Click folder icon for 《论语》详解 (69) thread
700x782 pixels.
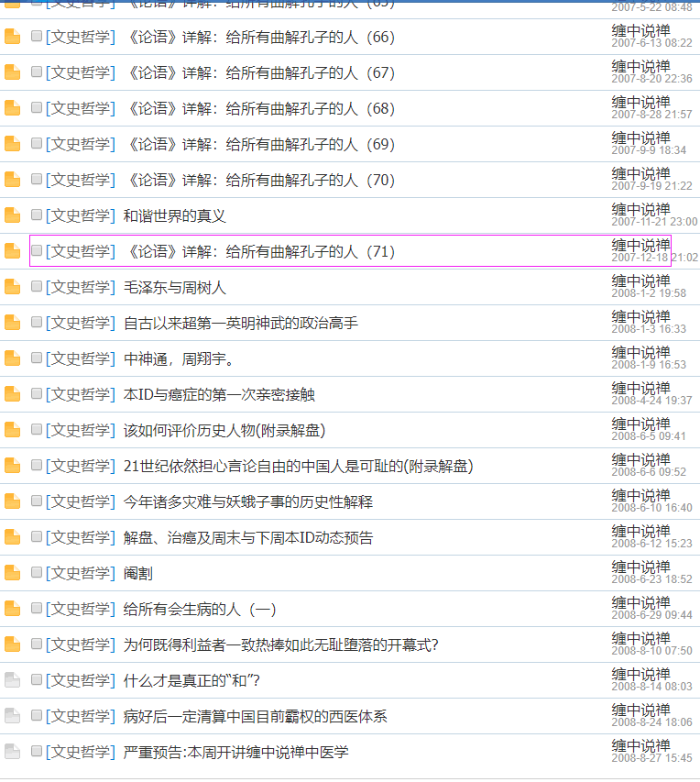click(13, 144)
